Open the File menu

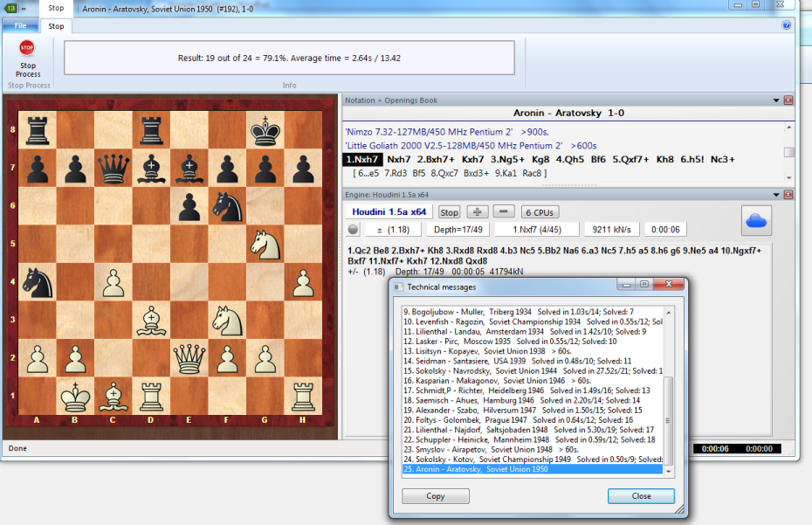click(19, 26)
